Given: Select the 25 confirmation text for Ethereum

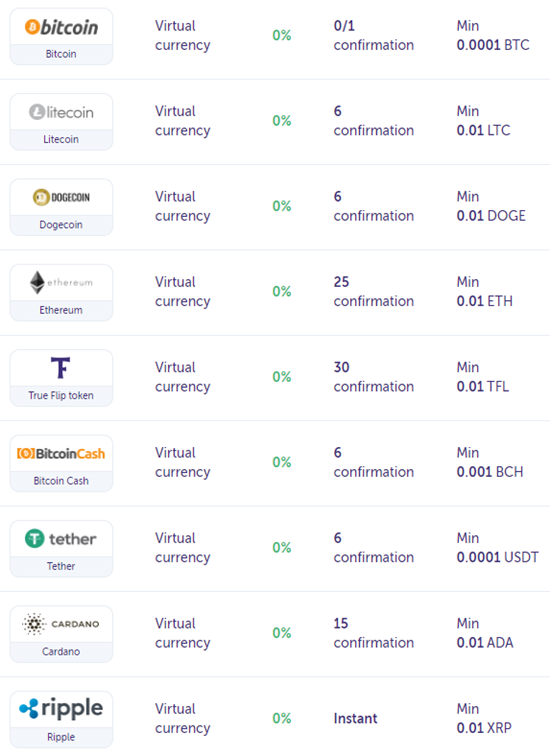Looking at the screenshot, I should point(374,291).
